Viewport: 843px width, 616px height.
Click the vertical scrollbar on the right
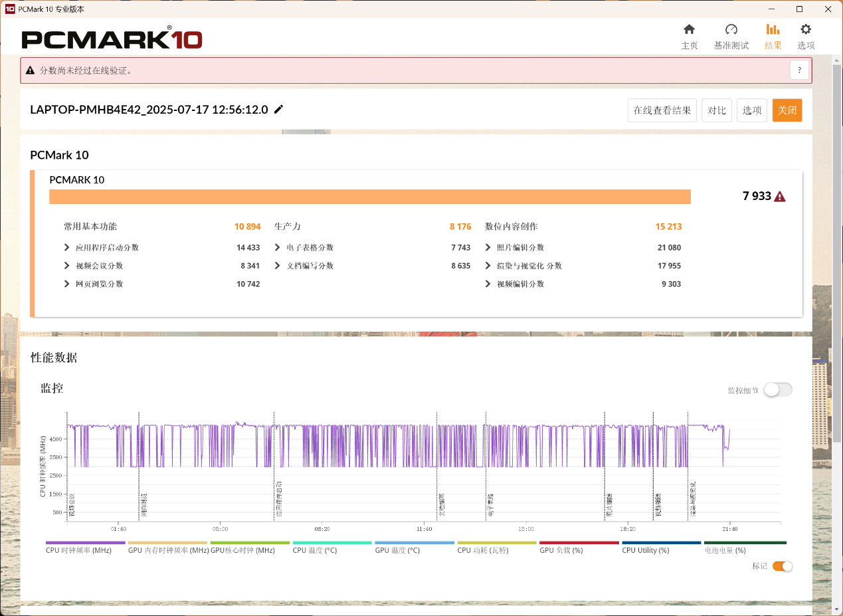coord(837,199)
